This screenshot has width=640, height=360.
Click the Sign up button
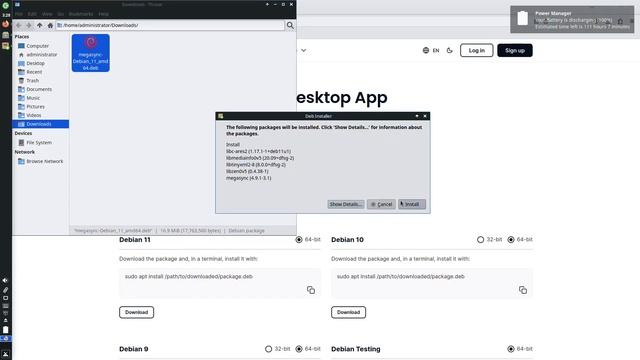515,50
